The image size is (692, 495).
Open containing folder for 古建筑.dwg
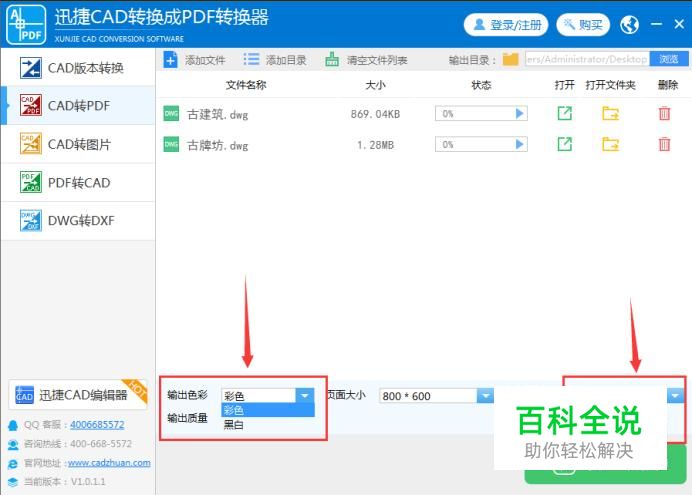611,113
